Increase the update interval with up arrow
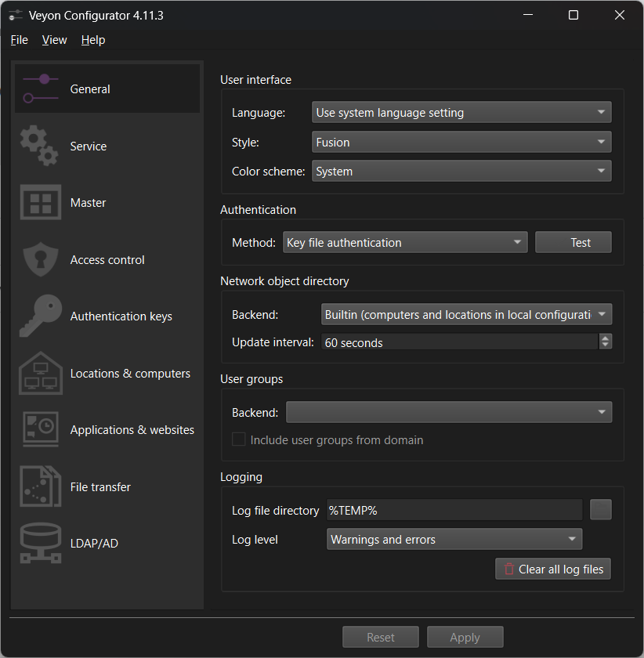 605,338
